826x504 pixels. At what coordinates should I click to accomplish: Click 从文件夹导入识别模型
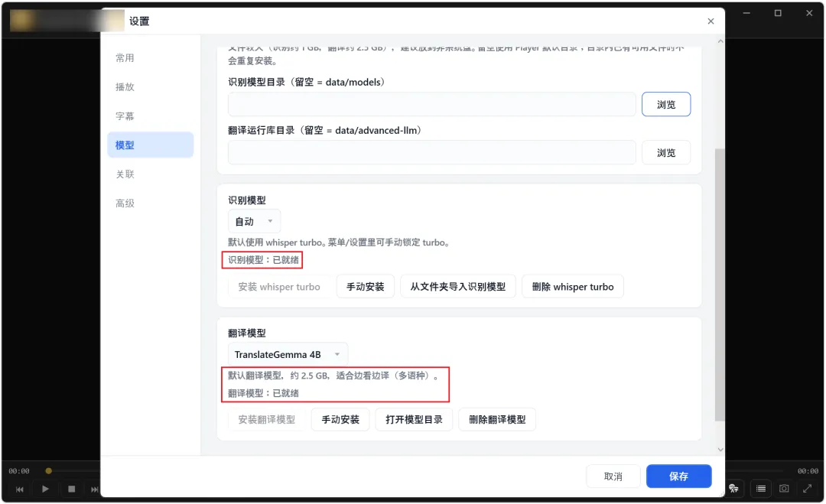tap(458, 287)
